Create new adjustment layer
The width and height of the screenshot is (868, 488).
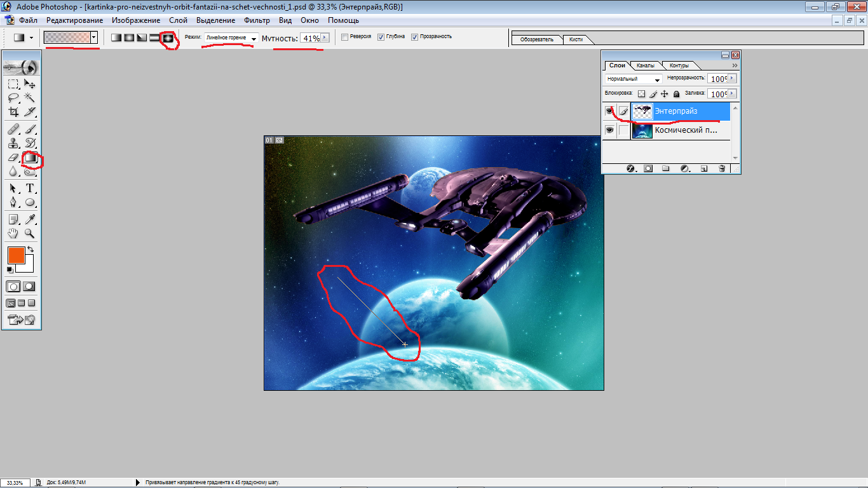click(684, 168)
